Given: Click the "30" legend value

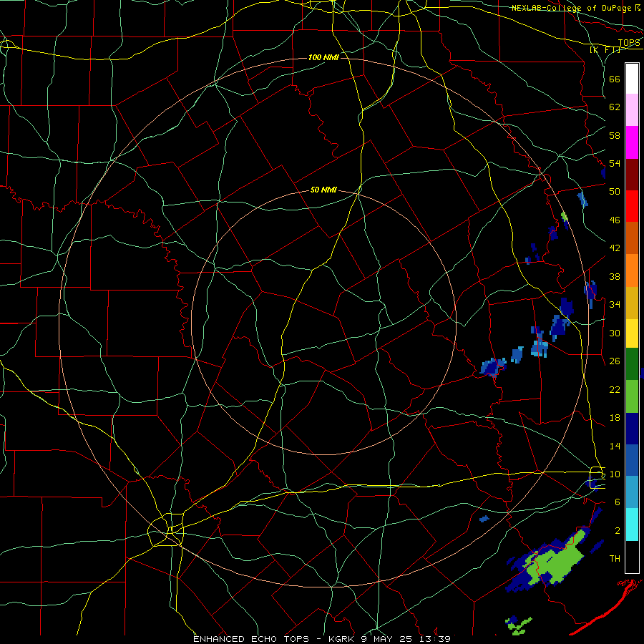Looking at the screenshot, I should pos(615,333).
